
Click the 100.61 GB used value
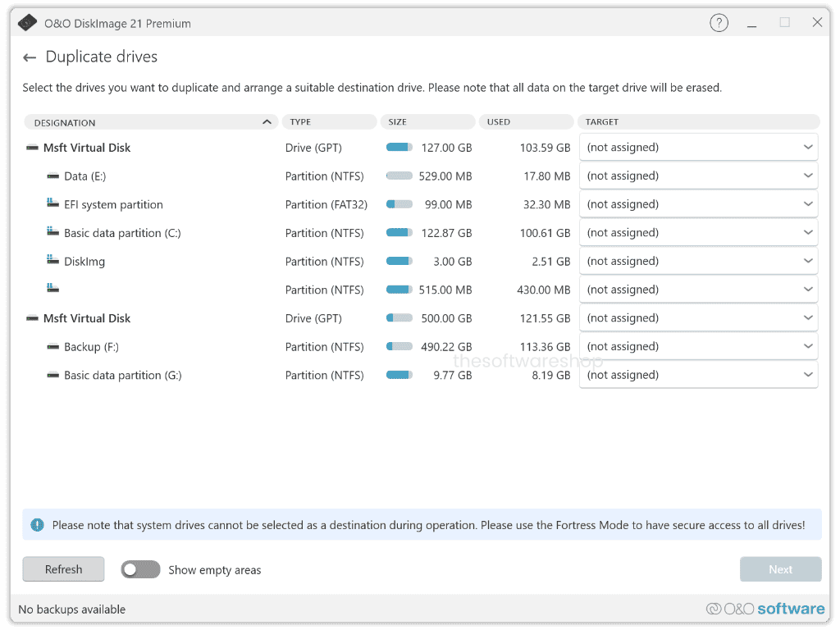point(545,233)
